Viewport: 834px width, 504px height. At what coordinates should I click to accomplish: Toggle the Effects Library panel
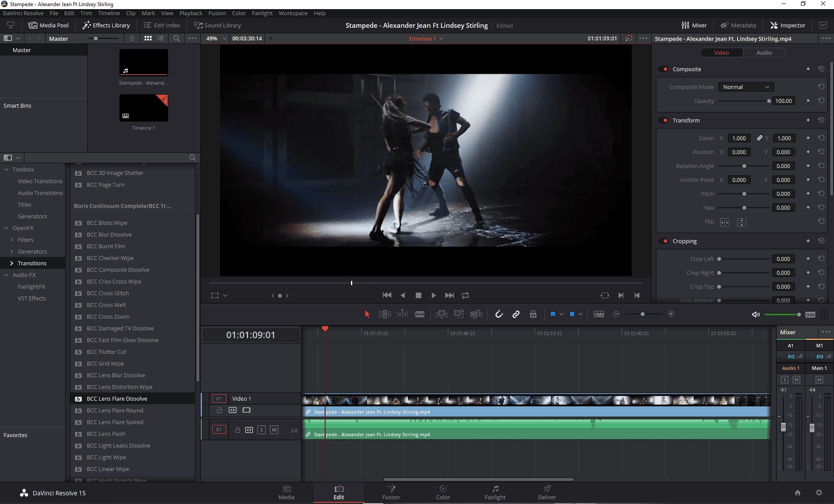click(106, 25)
